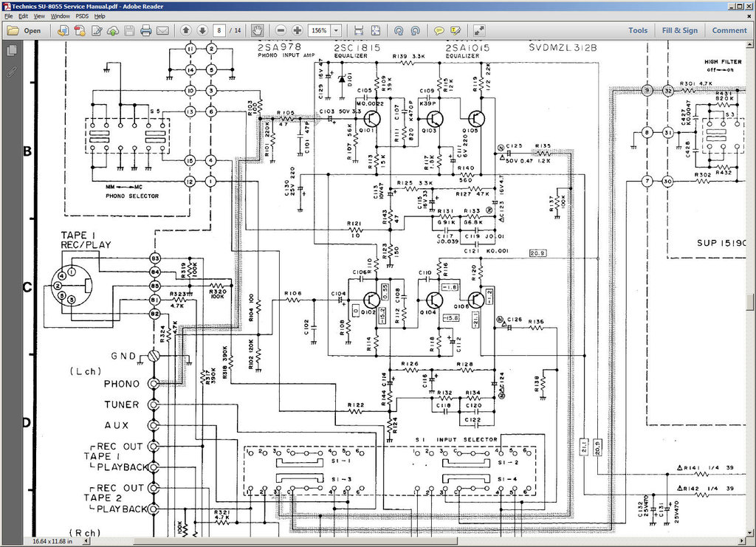Open the View menu

click(39, 16)
